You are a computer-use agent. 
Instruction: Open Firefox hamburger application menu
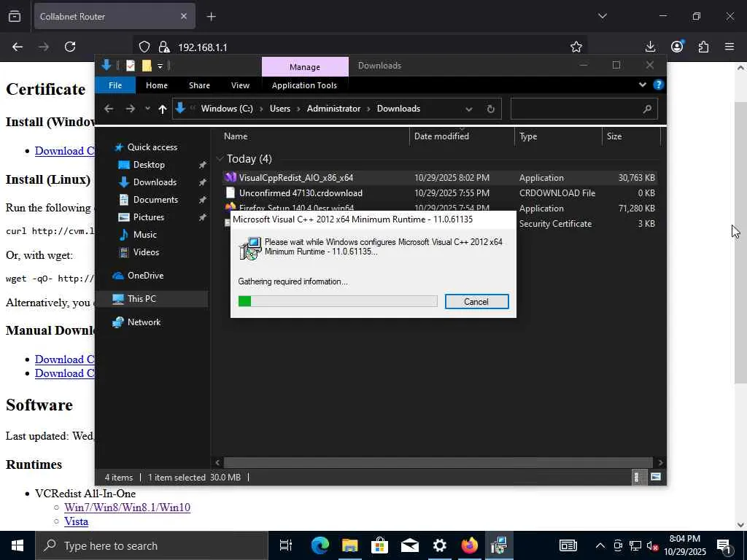(x=729, y=47)
